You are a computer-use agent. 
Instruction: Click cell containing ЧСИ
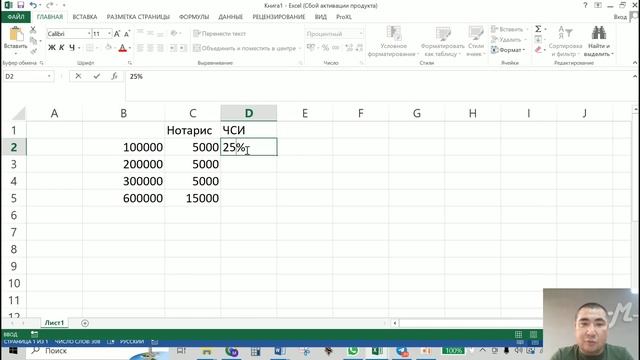(249, 130)
